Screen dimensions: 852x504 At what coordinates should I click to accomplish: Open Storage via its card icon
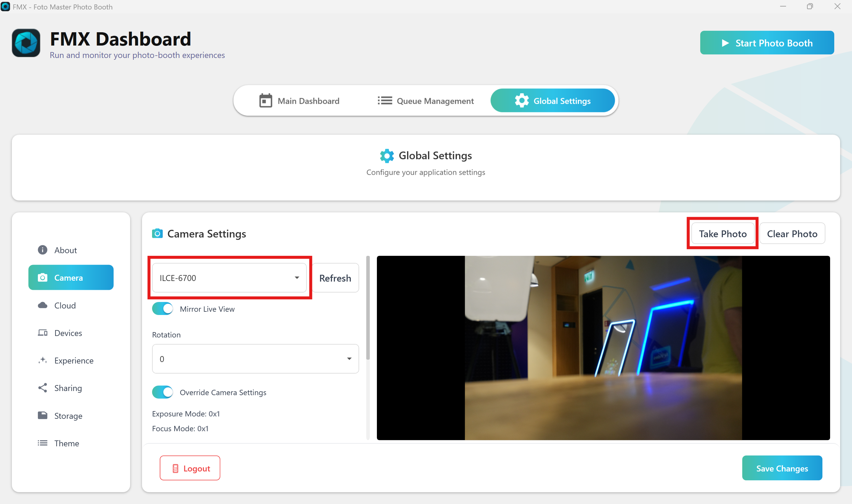(x=42, y=415)
